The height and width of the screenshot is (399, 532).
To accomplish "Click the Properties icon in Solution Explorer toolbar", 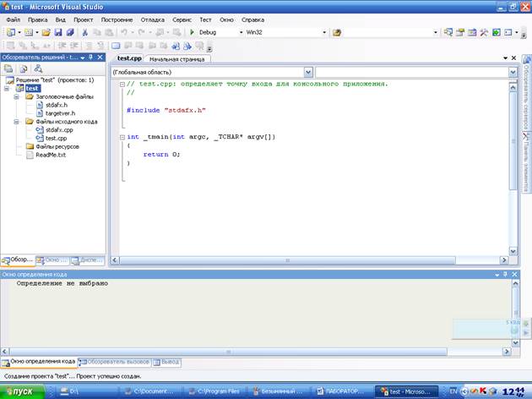I will tap(8, 68).
